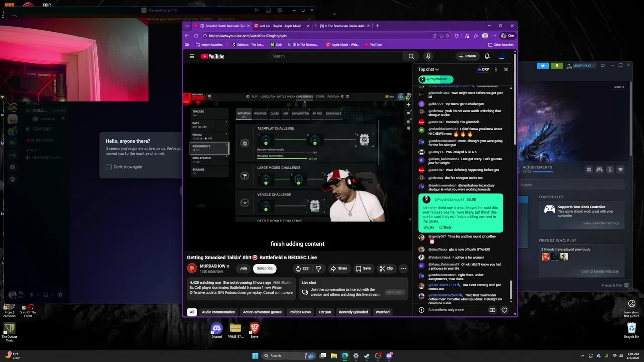This screenshot has width=644, height=362.
Task: Join the MURDASHOW channel membership
Action: pyautogui.click(x=243, y=268)
